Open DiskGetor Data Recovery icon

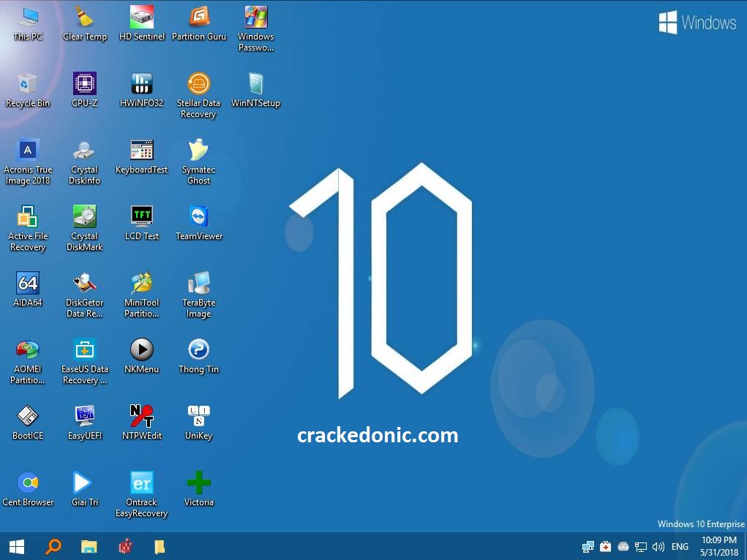pyautogui.click(x=85, y=295)
